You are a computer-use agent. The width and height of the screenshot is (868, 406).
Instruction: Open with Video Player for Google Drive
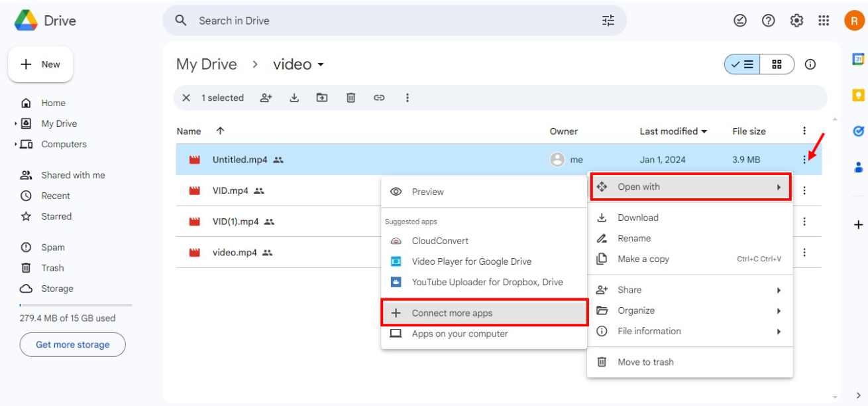[x=484, y=261]
